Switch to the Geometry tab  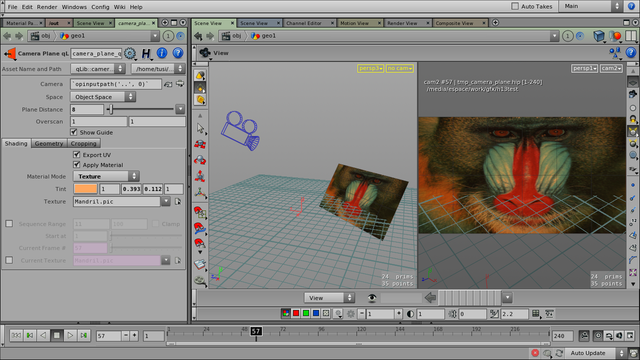(x=49, y=144)
